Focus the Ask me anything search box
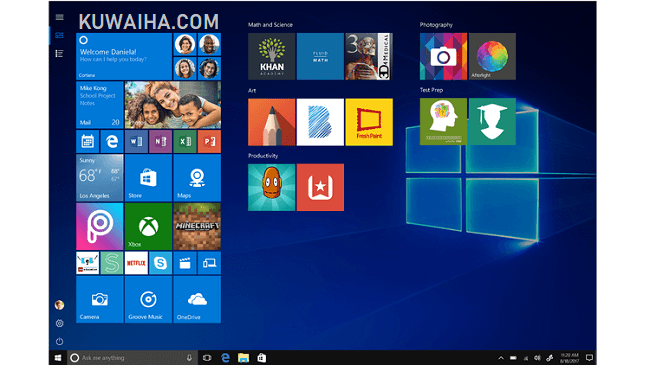Viewport: 650px width, 365px height. tap(132, 358)
